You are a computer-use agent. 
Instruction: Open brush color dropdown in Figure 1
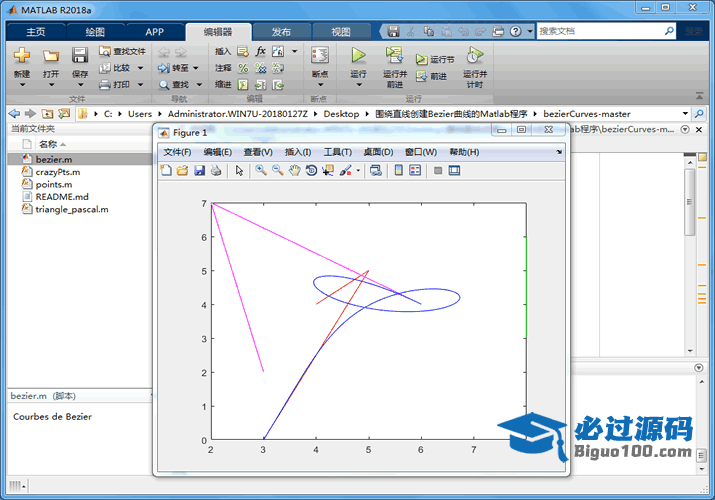pos(358,170)
